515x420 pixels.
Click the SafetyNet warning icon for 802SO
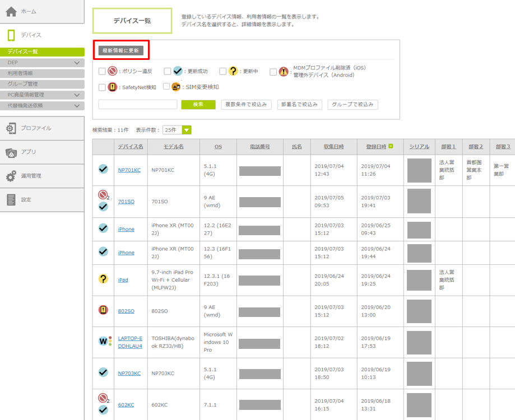click(103, 310)
